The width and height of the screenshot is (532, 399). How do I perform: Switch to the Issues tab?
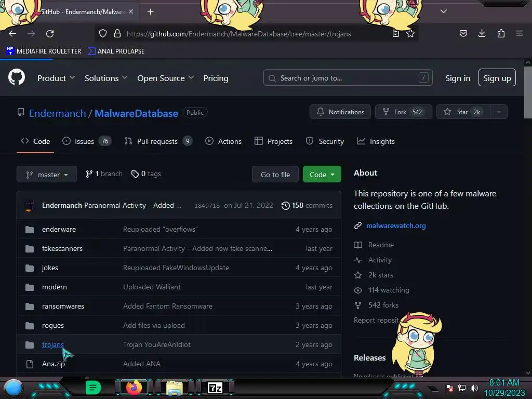(x=87, y=141)
